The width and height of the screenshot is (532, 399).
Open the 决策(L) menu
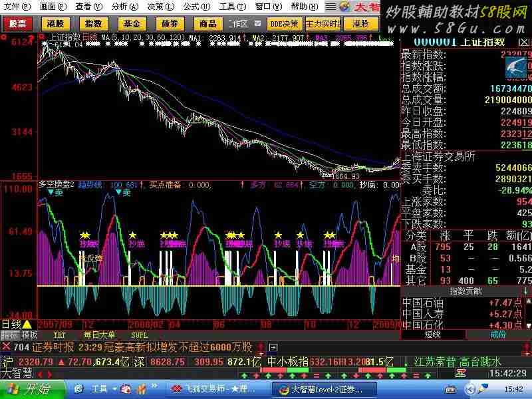coord(161,7)
